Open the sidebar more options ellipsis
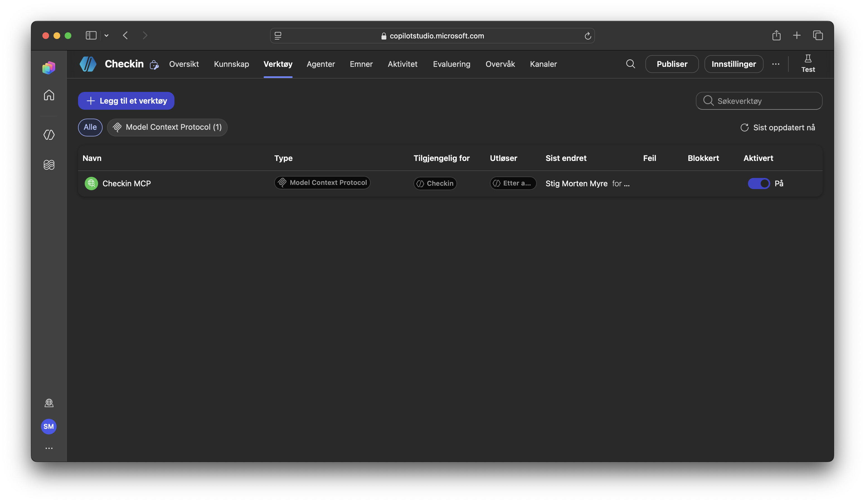865x504 pixels. (x=49, y=448)
